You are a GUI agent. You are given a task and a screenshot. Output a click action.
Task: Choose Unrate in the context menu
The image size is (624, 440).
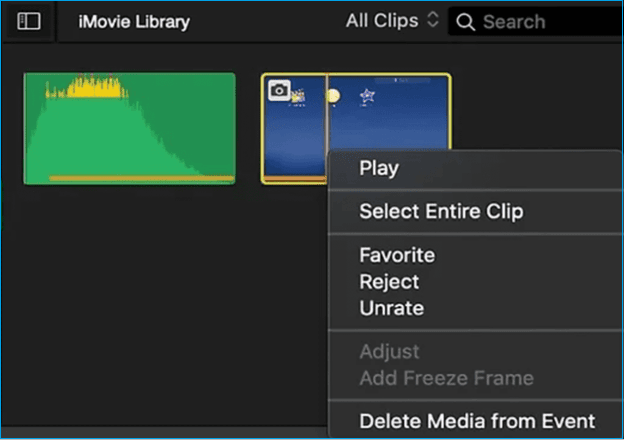(391, 308)
